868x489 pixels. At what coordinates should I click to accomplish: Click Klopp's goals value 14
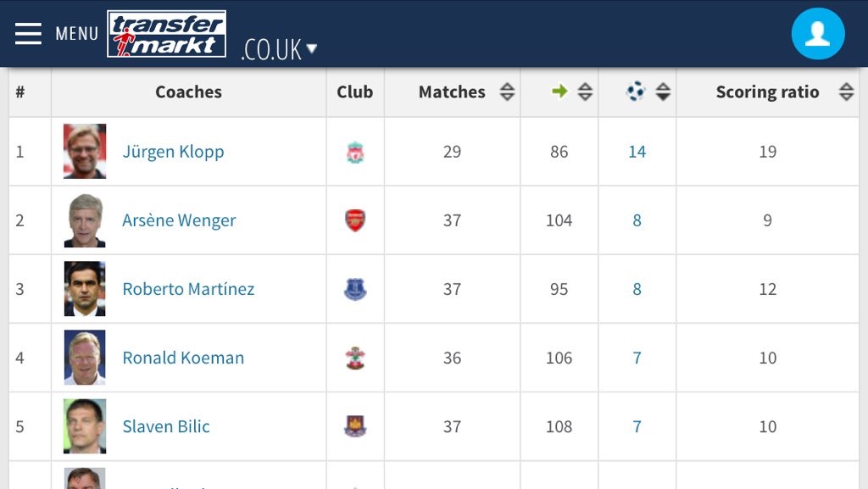(637, 153)
